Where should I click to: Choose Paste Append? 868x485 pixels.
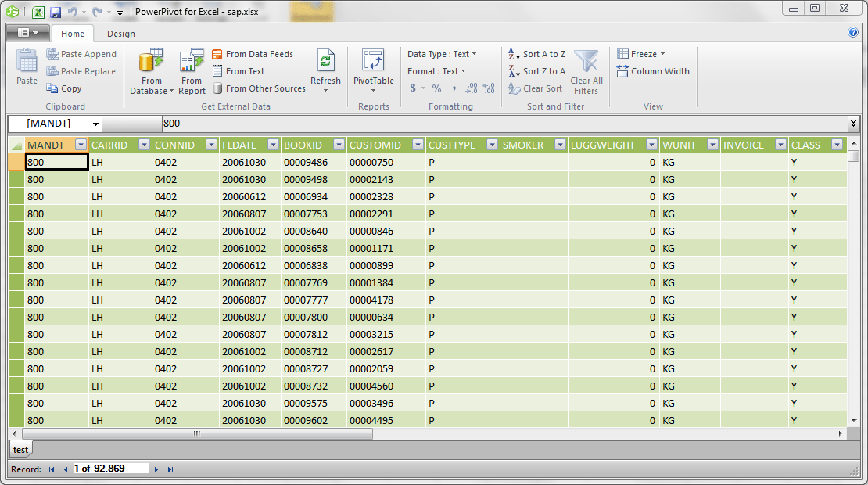(81, 54)
